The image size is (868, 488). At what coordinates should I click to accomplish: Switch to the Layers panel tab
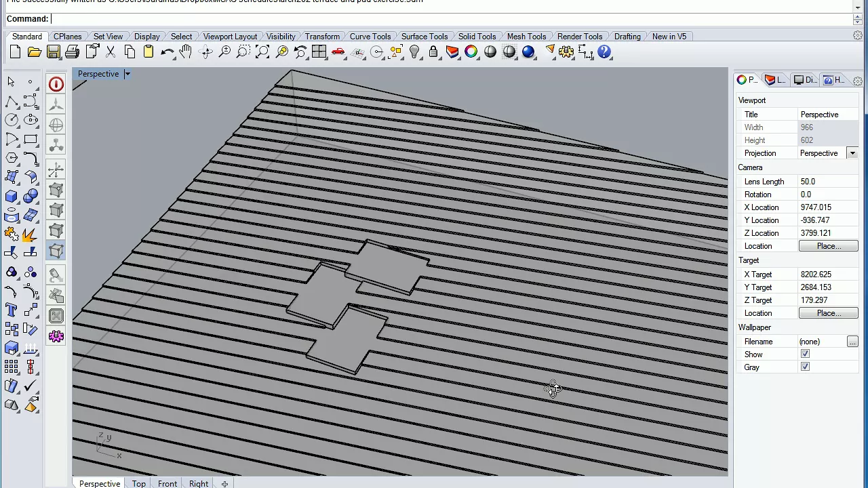[x=774, y=80]
